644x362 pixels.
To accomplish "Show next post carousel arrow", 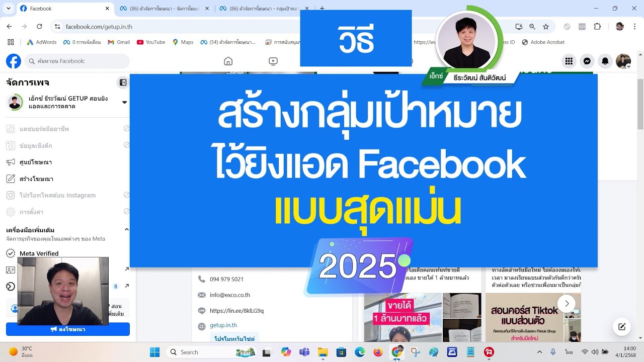I will pos(567,303).
